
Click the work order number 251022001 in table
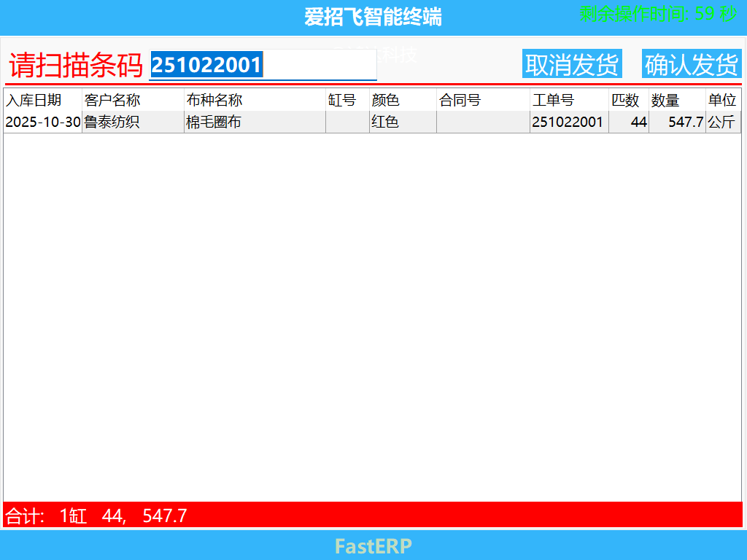[x=568, y=122]
